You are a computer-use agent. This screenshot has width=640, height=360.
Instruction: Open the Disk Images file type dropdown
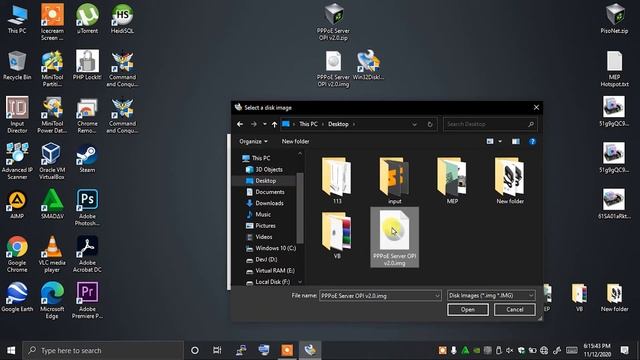point(491,296)
